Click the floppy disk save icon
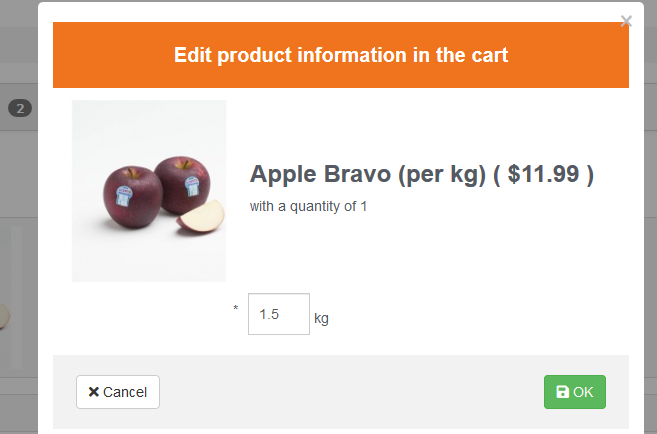 563,392
